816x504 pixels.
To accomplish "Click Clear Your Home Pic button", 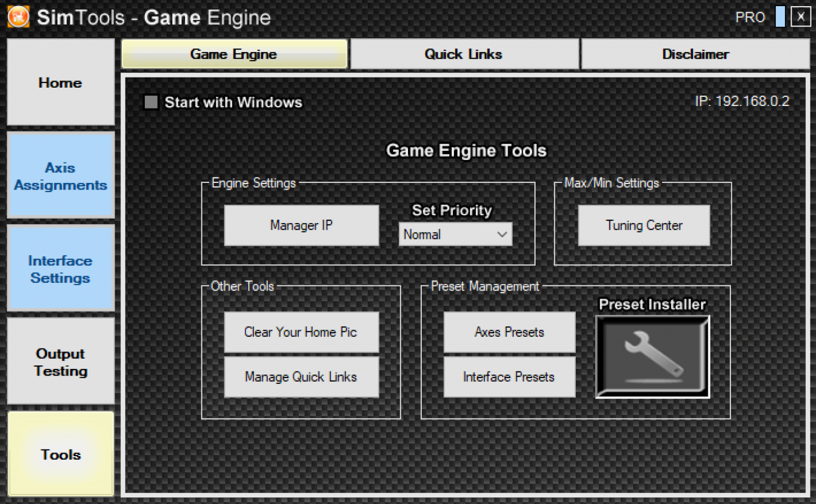I will 301,332.
